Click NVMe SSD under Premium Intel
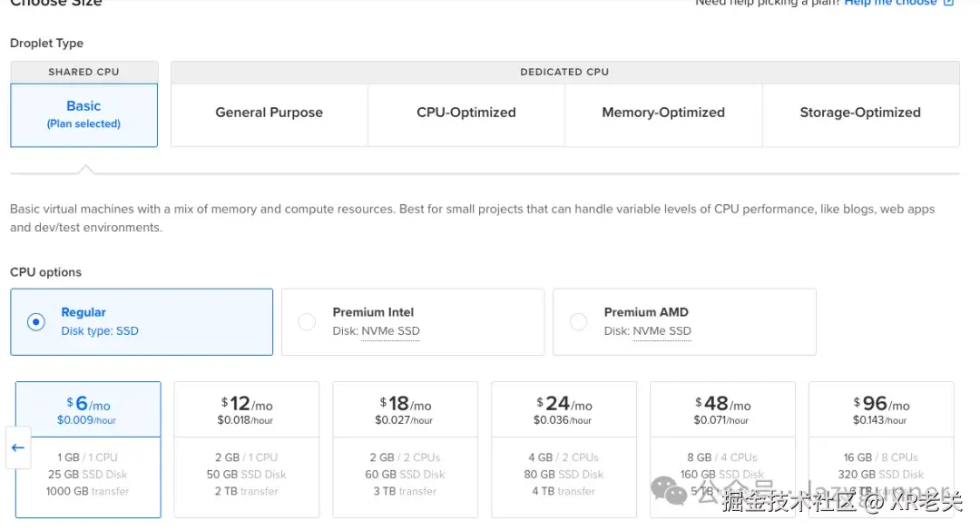Viewport: 980px width, 531px height. (x=390, y=331)
